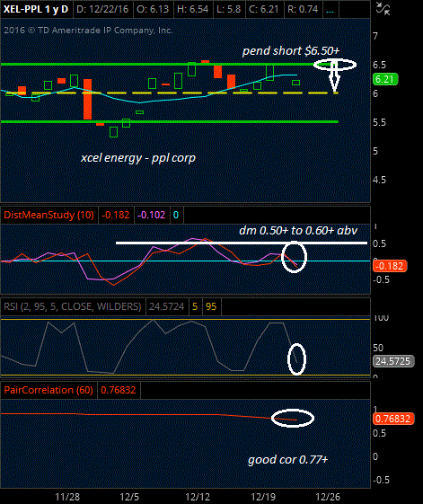Click the 12/19 date on time axis
Screen dimensions: 423x504
[263, 497]
